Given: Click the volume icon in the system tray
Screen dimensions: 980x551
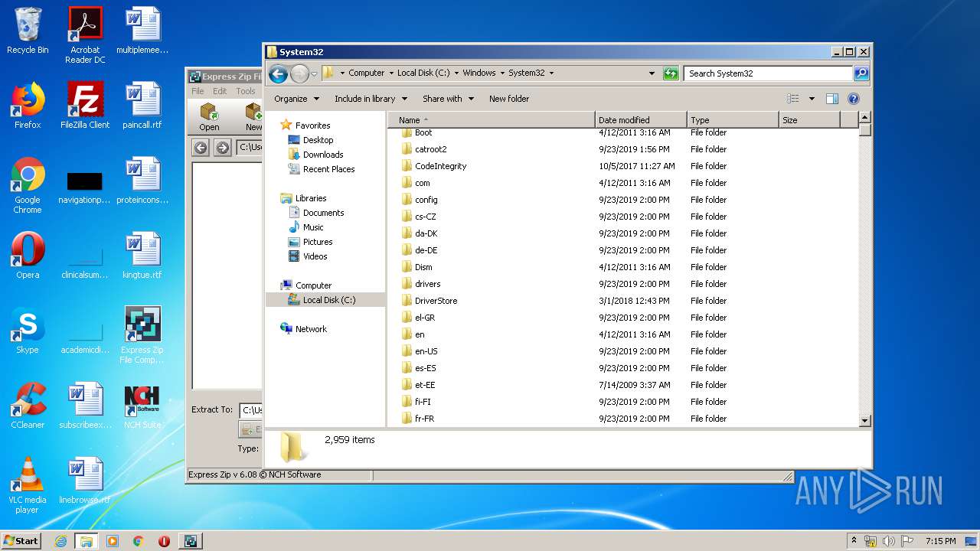Looking at the screenshot, I should coord(888,541).
